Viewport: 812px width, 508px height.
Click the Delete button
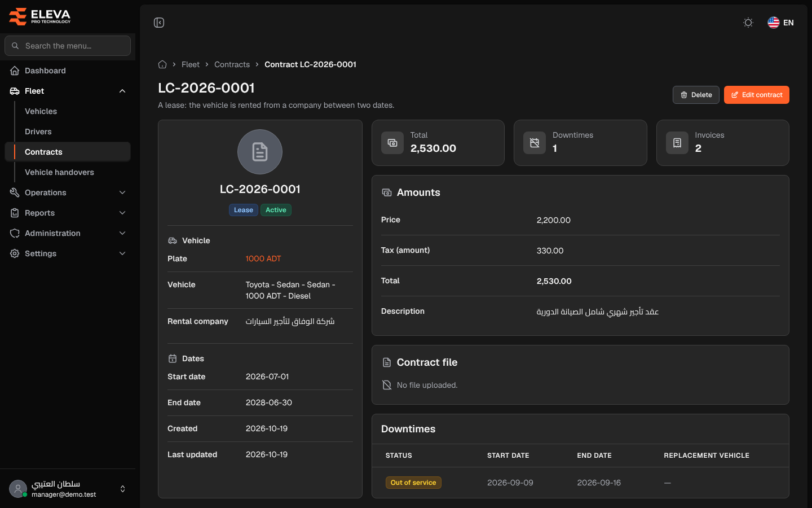tap(696, 95)
